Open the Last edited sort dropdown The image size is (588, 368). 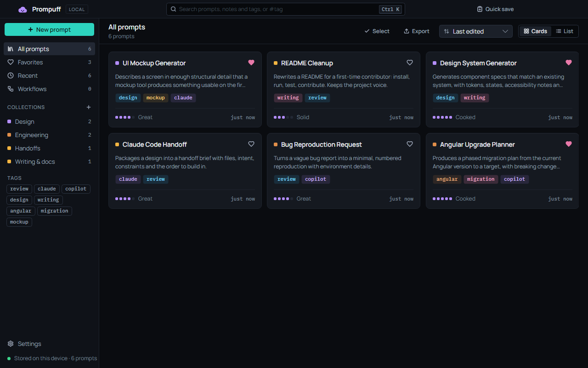476,31
